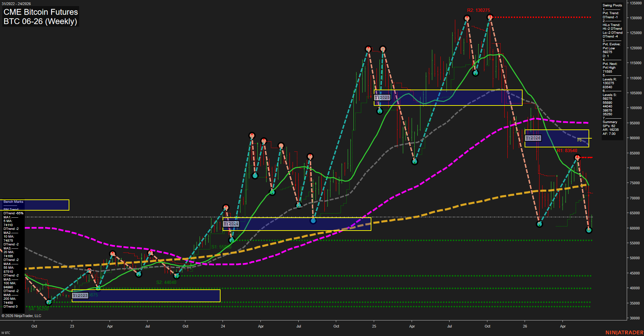
Task: Select the BTC 06-26 (Weekly) subtitle
Action: pos(40,21)
